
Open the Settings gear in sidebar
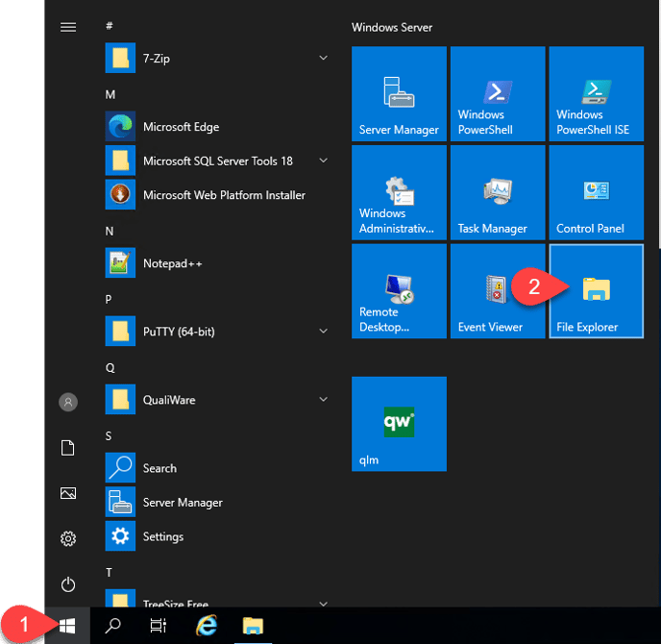(68, 538)
